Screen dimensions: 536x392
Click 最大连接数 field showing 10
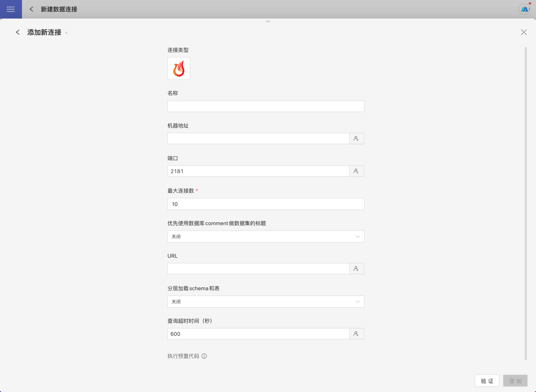pos(265,204)
